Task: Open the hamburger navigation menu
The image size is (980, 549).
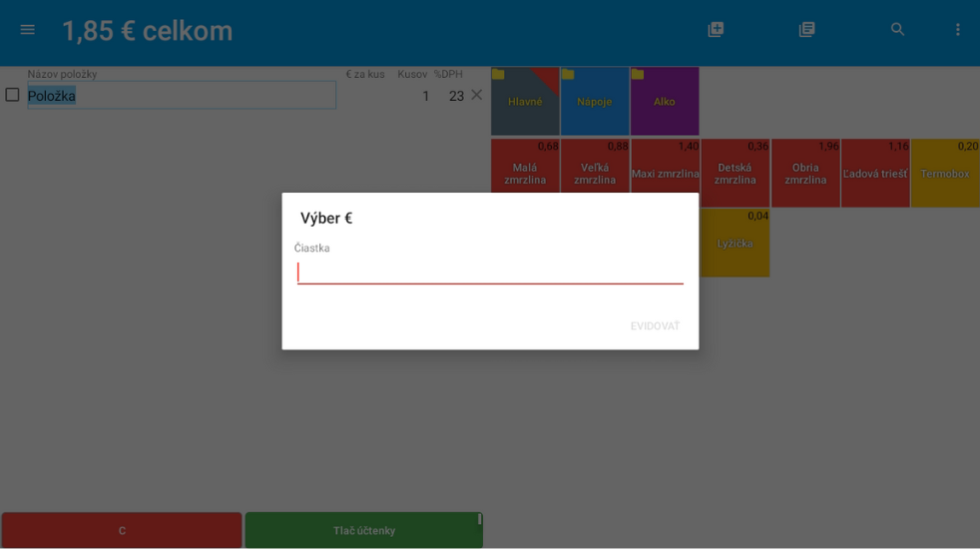Action: [28, 30]
